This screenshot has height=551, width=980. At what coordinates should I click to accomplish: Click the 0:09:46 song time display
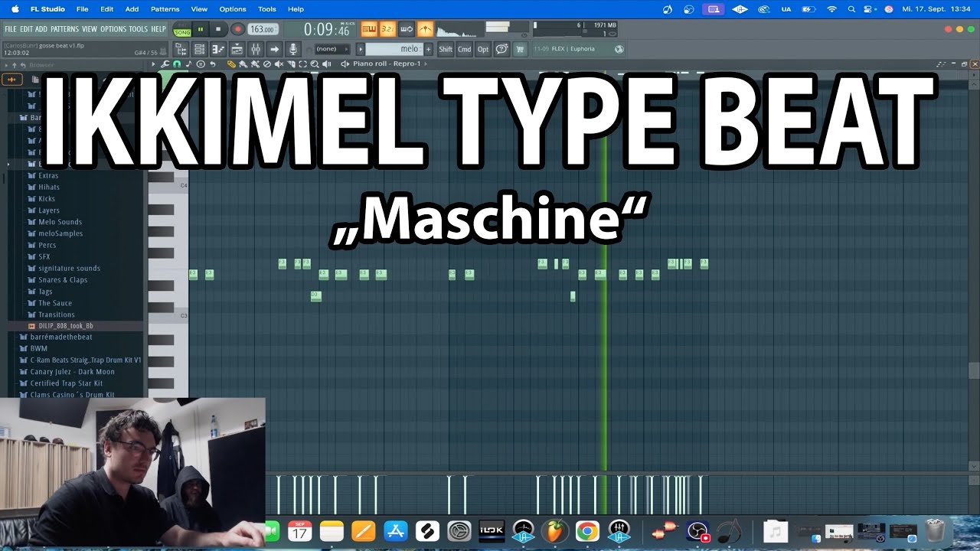(x=327, y=30)
